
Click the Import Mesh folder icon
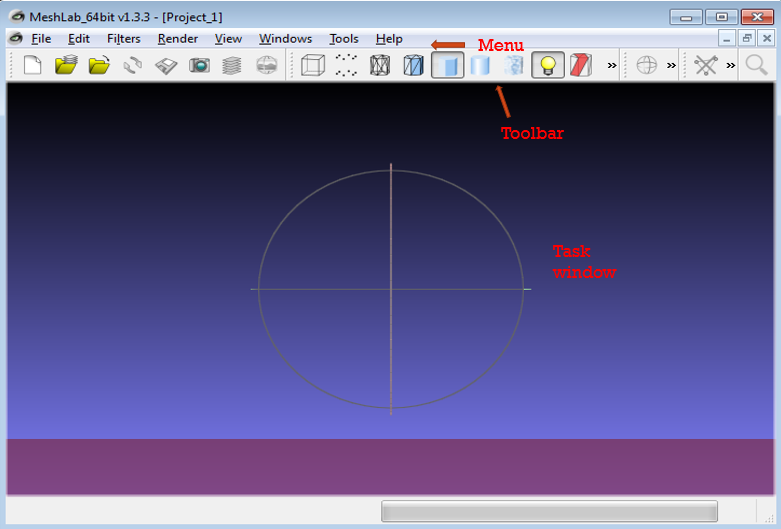click(99, 66)
